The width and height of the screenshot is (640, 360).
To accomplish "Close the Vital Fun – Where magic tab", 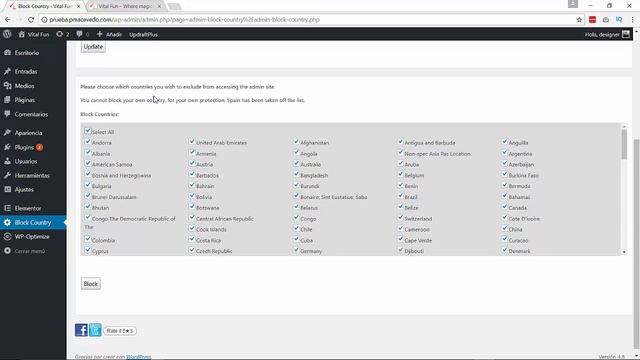I will click(x=159, y=6).
